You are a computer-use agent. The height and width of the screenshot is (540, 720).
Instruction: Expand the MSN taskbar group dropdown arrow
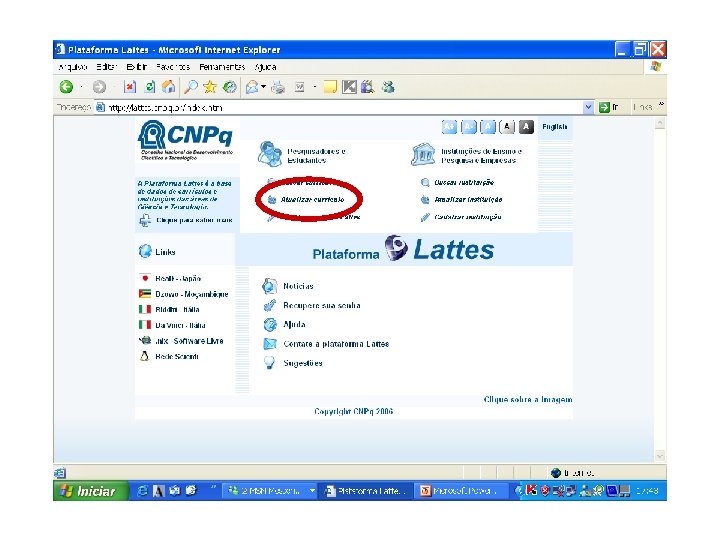pyautogui.click(x=312, y=491)
